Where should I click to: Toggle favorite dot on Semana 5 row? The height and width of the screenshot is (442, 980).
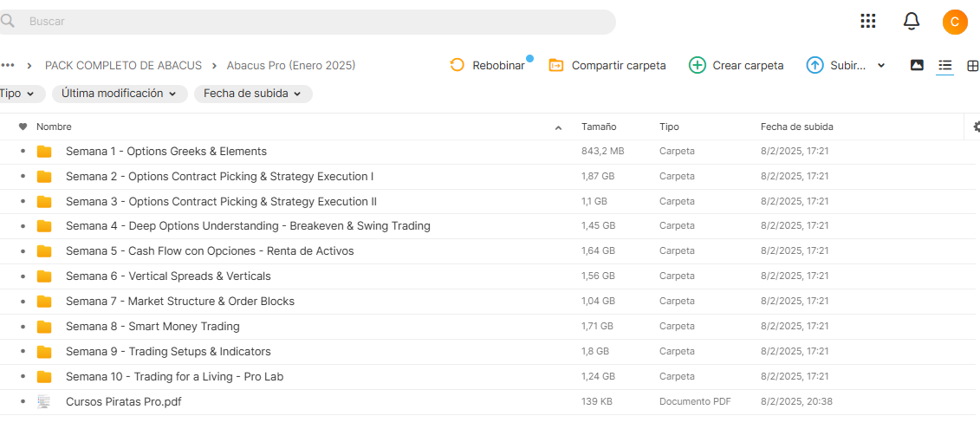coord(23,250)
